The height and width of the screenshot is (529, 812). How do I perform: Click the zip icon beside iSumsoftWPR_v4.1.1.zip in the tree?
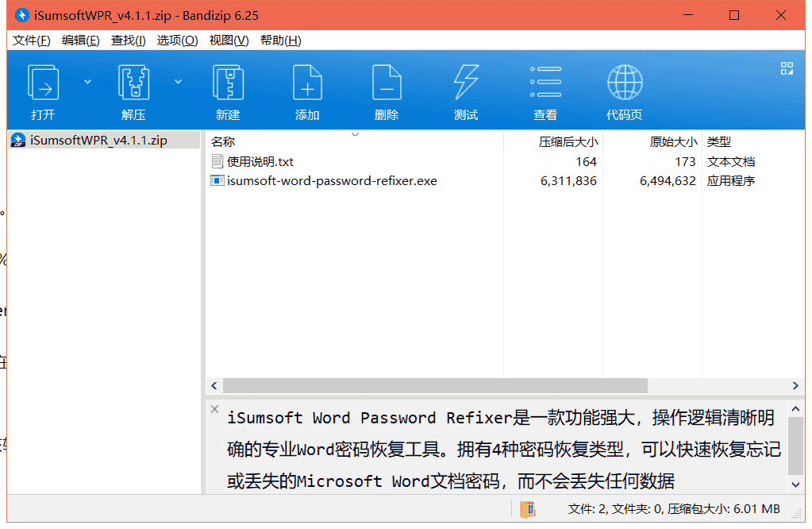click(18, 140)
